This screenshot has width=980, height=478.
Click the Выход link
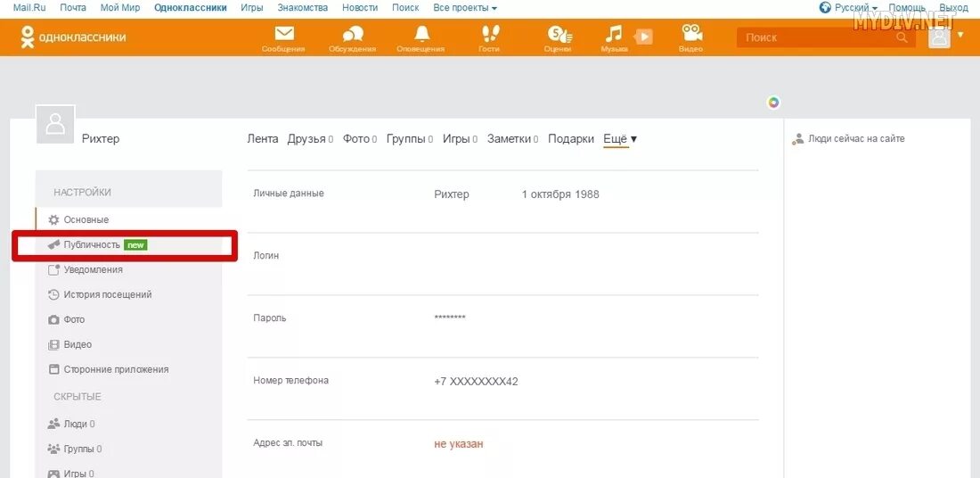tap(954, 7)
